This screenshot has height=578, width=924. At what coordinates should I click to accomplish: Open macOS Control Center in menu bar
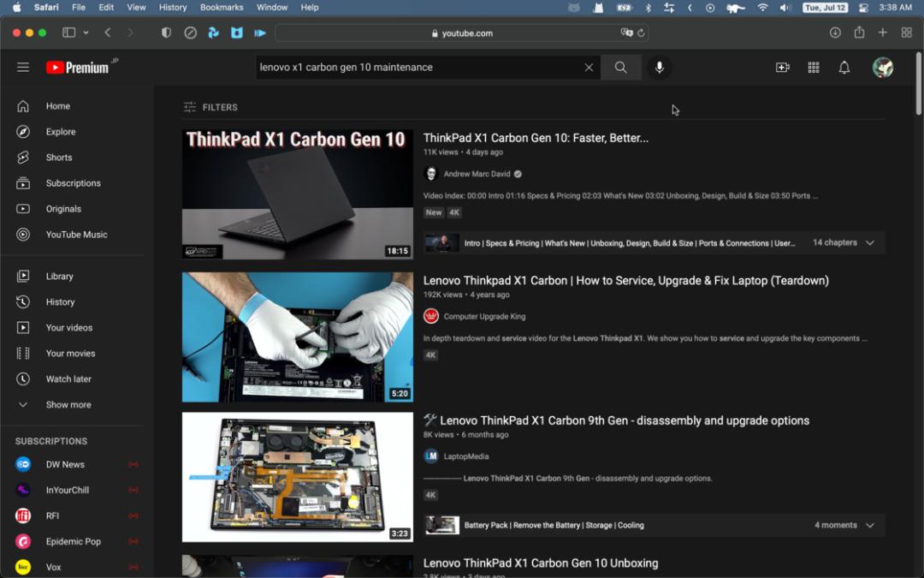(x=863, y=8)
